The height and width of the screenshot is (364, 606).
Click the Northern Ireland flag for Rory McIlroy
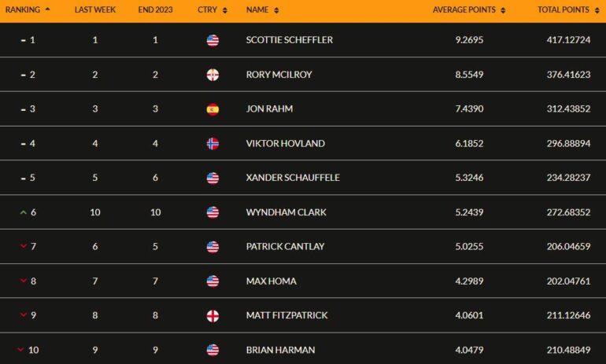point(212,75)
